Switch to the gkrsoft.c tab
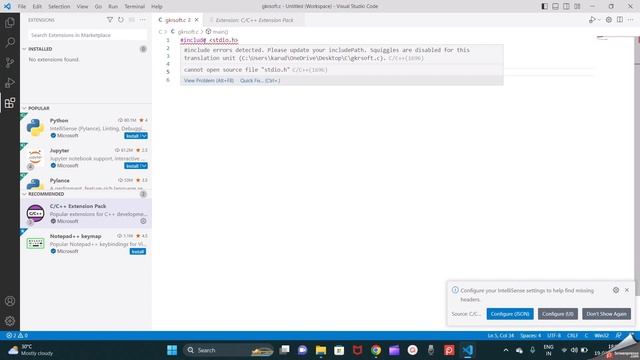 [x=178, y=20]
